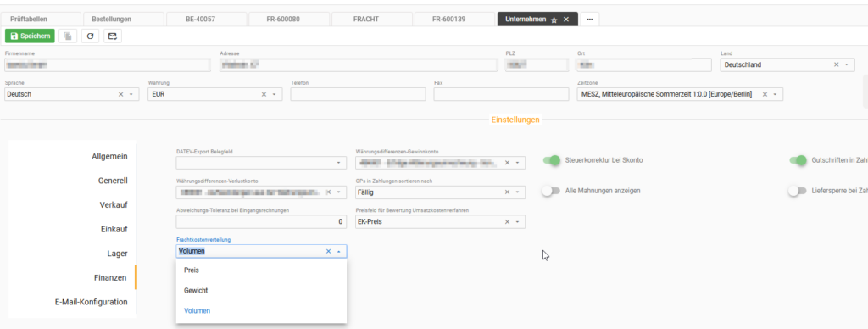Viewport: 868px width, 329px height.
Task: Toggle Gutschriften in Zahlungen switch
Action: tap(798, 160)
